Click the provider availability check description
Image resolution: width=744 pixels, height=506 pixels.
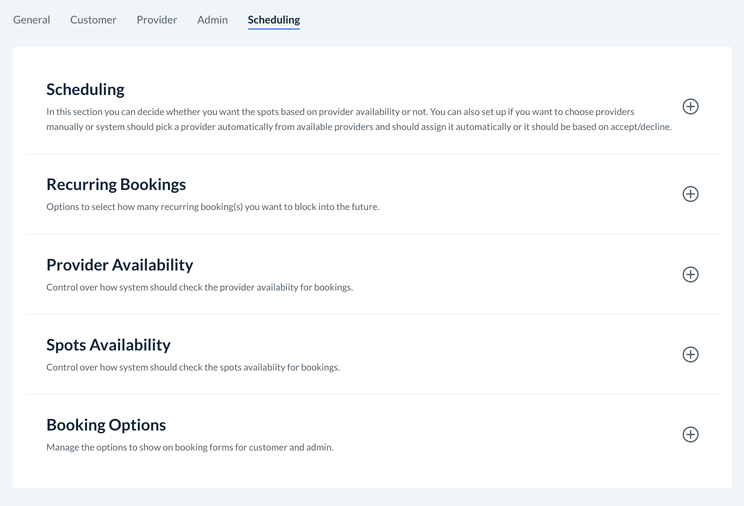click(199, 287)
